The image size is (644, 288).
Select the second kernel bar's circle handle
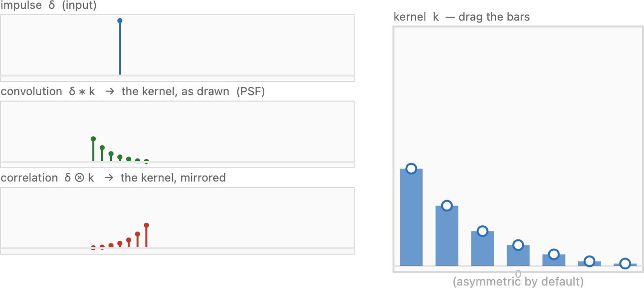pyautogui.click(x=447, y=206)
